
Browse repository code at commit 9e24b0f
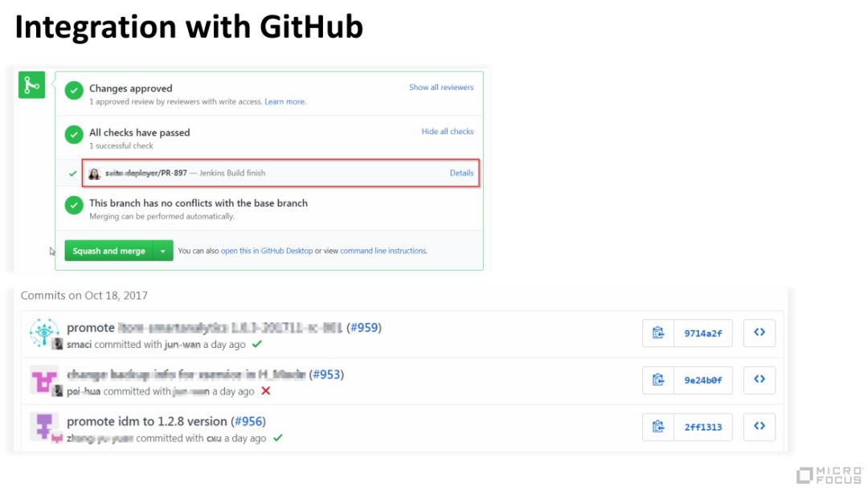(x=759, y=380)
